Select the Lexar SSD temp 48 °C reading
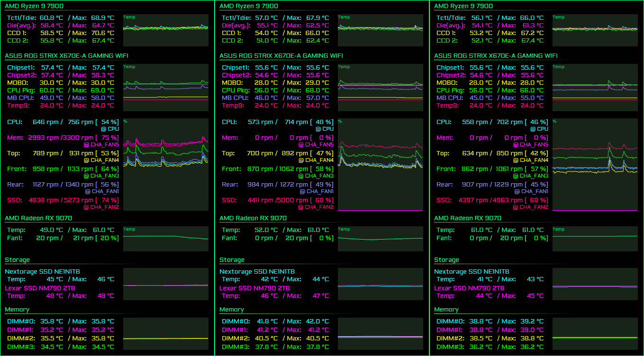Screen dimensions: 644x356 pos(54,296)
